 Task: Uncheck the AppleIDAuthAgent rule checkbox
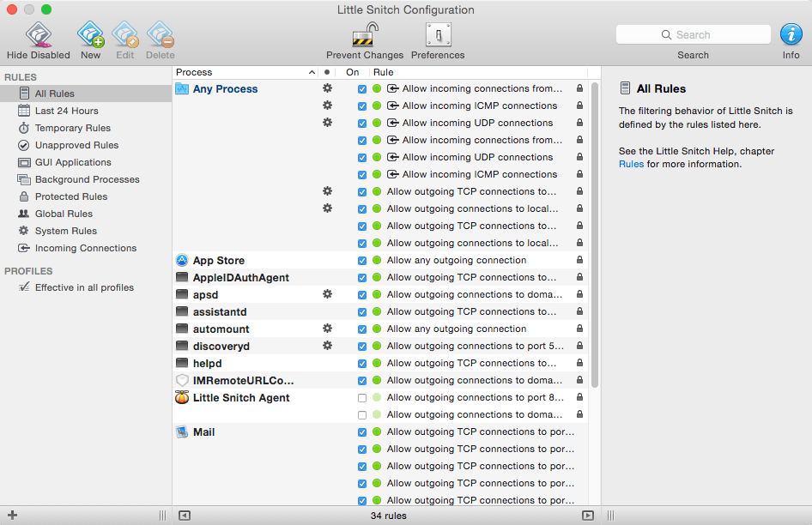362,278
